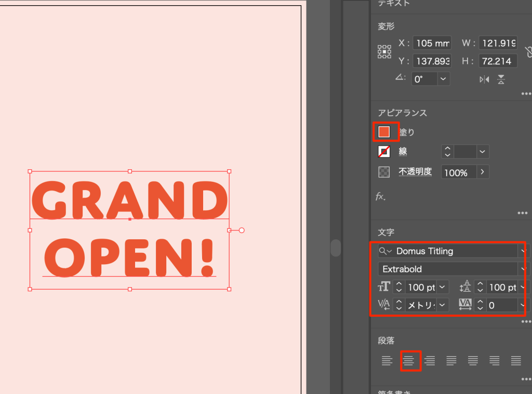Open the 線 stroke panel link
The width and height of the screenshot is (532, 394).
pyautogui.click(x=403, y=152)
